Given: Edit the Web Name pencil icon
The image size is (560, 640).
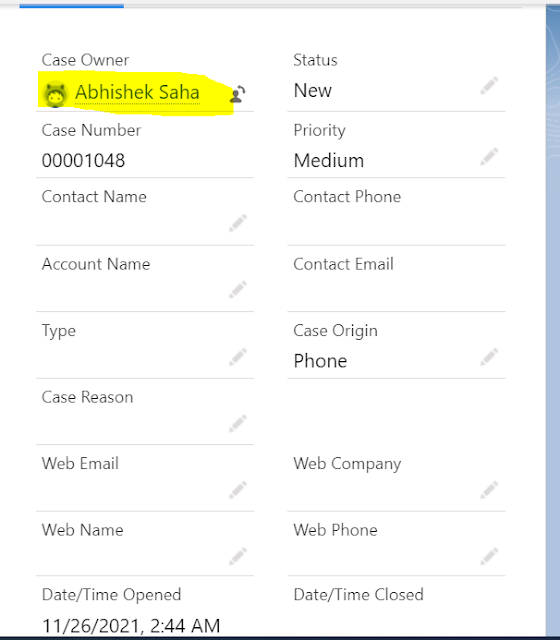Looking at the screenshot, I should [x=238, y=556].
